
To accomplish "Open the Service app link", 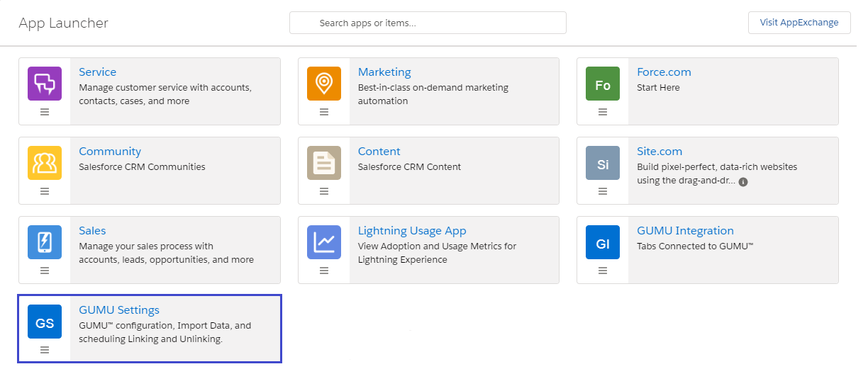I will [98, 72].
